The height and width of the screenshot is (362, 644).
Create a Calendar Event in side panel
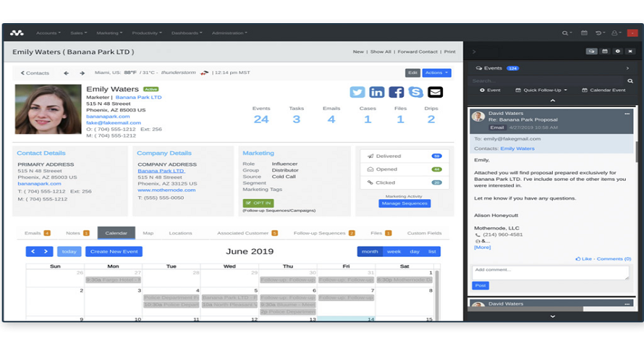pyautogui.click(x=603, y=90)
